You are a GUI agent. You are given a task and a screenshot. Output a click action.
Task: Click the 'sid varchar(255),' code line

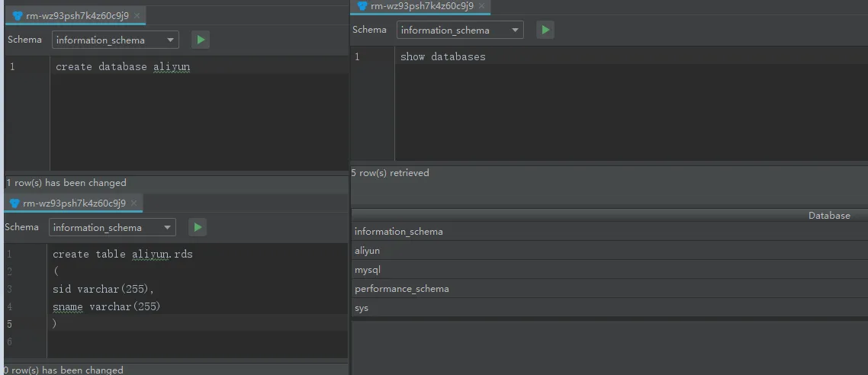pyautogui.click(x=103, y=289)
